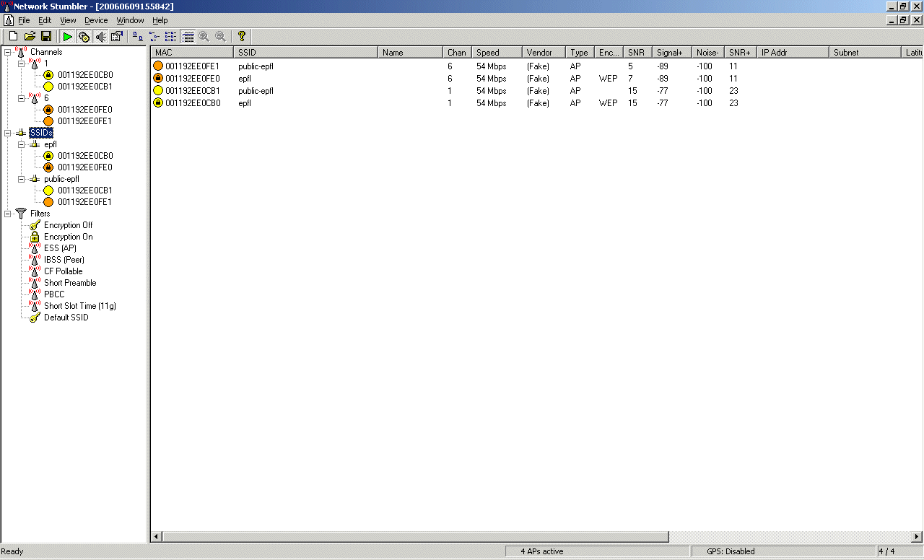Switch to small icons view
The height and width of the screenshot is (560, 924).
click(154, 36)
